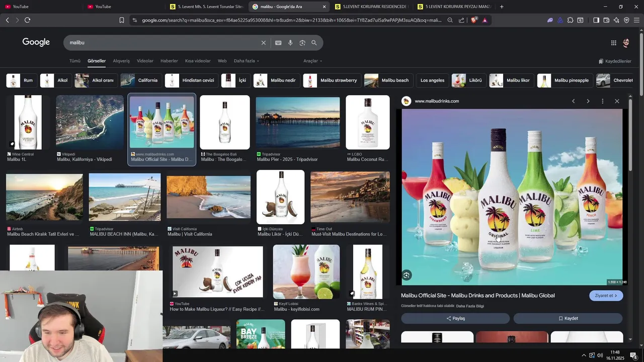
Task: Open the Google apps grid
Action: click(613, 43)
